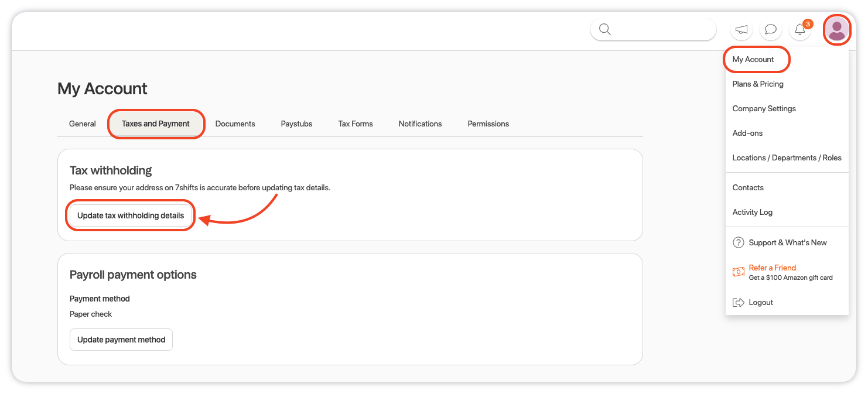This screenshot has height=394, width=868.
Task: Click the Refer a Friend money icon
Action: pos(739,272)
